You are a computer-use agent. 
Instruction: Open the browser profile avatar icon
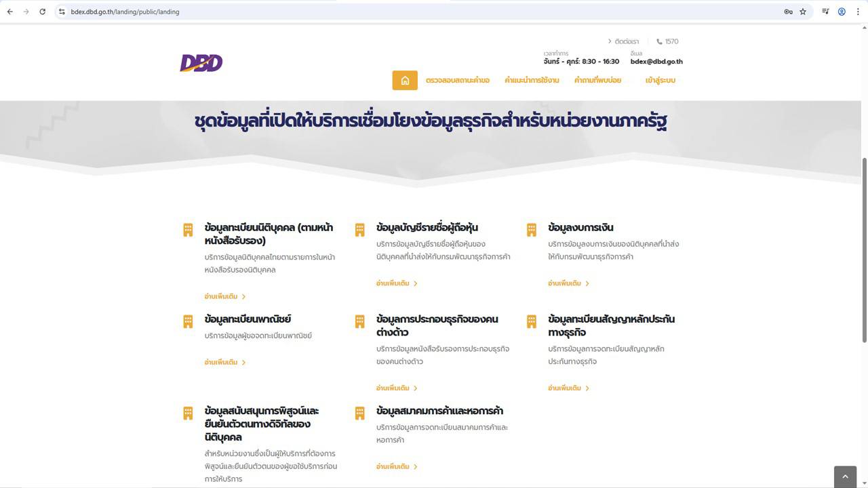pos(842,12)
